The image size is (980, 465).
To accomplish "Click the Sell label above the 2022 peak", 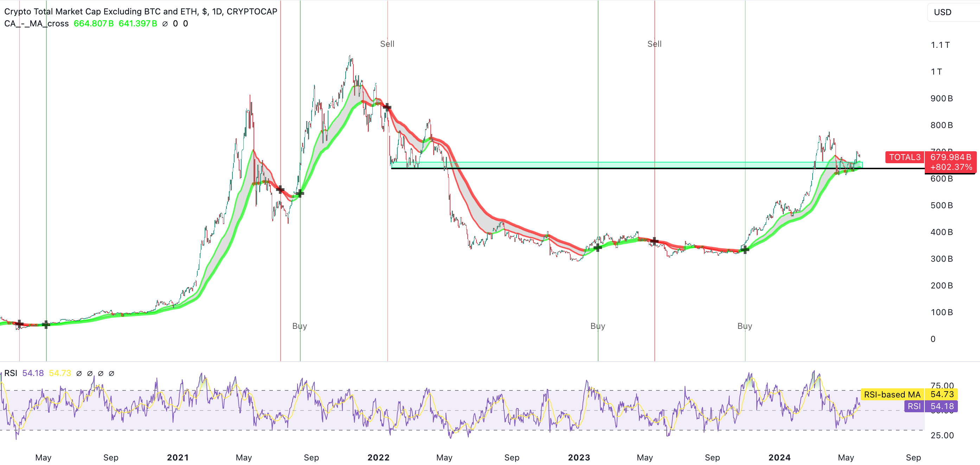I will (387, 43).
